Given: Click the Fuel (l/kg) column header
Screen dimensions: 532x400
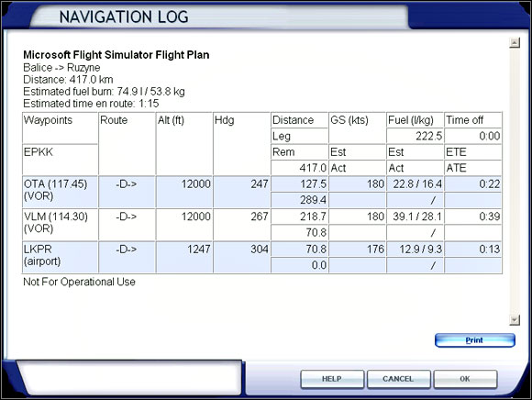Looking at the screenshot, I should tap(415, 120).
